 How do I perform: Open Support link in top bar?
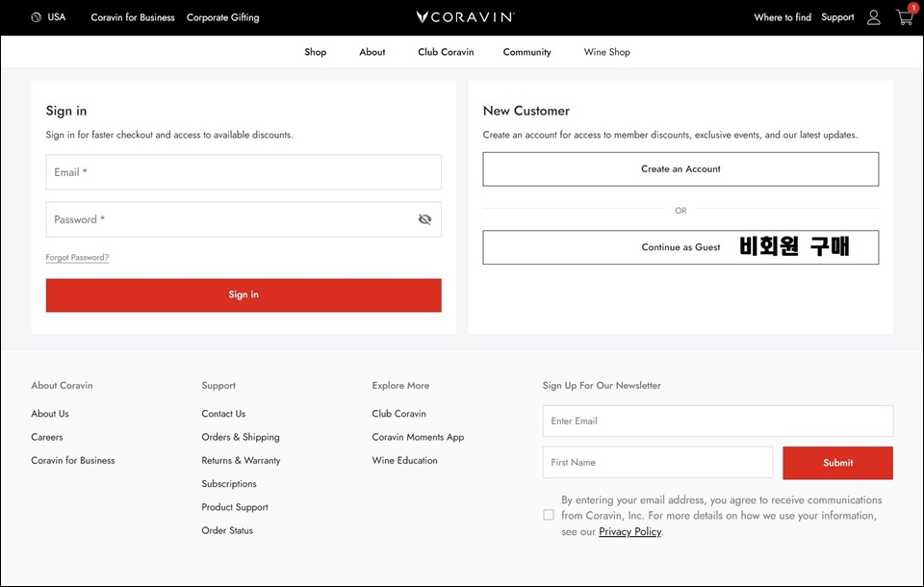837,17
